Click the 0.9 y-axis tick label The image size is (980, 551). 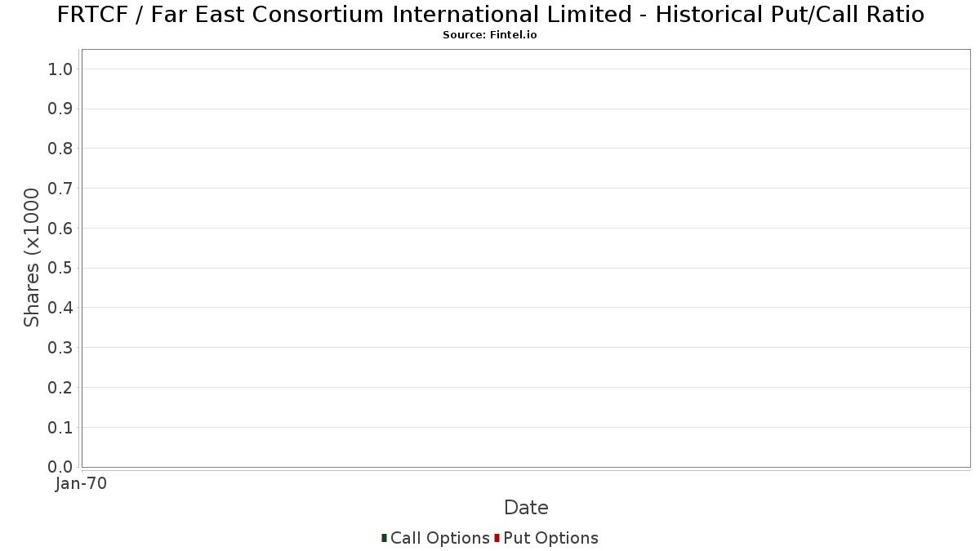pyautogui.click(x=60, y=109)
